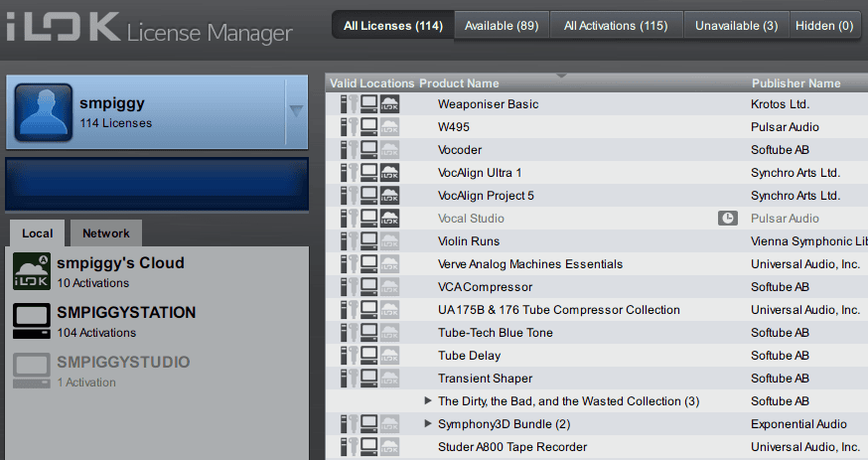This screenshot has width=868, height=460.
Task: Click computer location icon for VocAlign Ultra 1
Action: (x=368, y=173)
